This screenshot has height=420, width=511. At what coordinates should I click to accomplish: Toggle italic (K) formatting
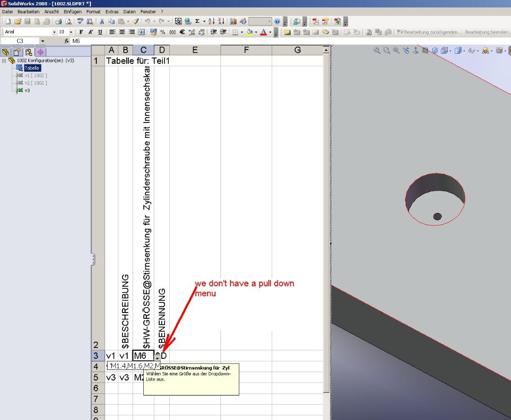[x=90, y=32]
